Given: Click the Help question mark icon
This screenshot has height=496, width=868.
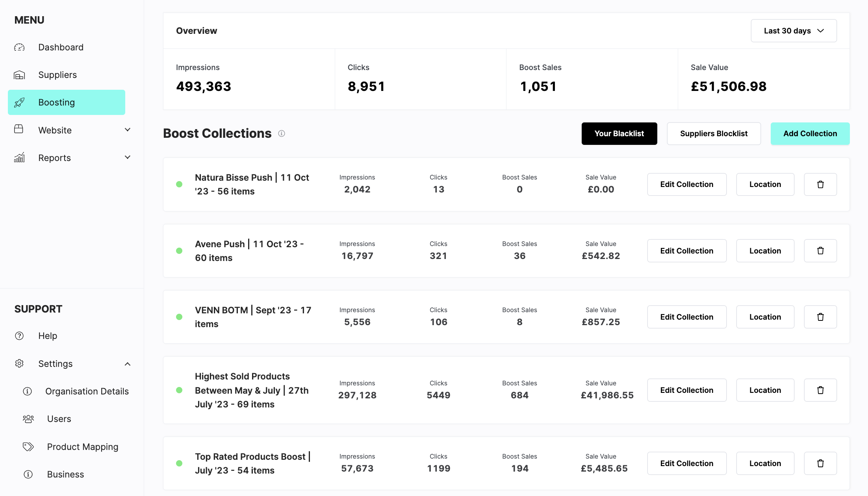Looking at the screenshot, I should [19, 336].
